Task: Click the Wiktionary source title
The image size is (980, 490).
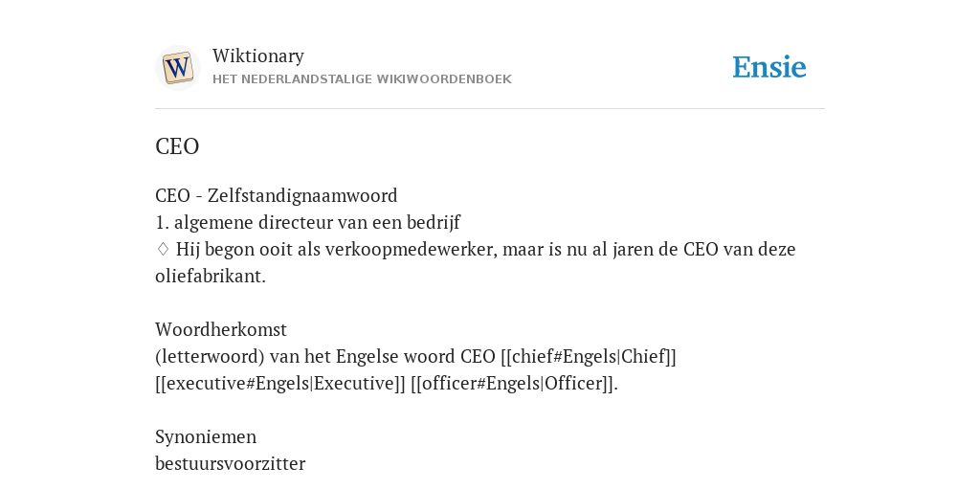Action: click(x=258, y=56)
